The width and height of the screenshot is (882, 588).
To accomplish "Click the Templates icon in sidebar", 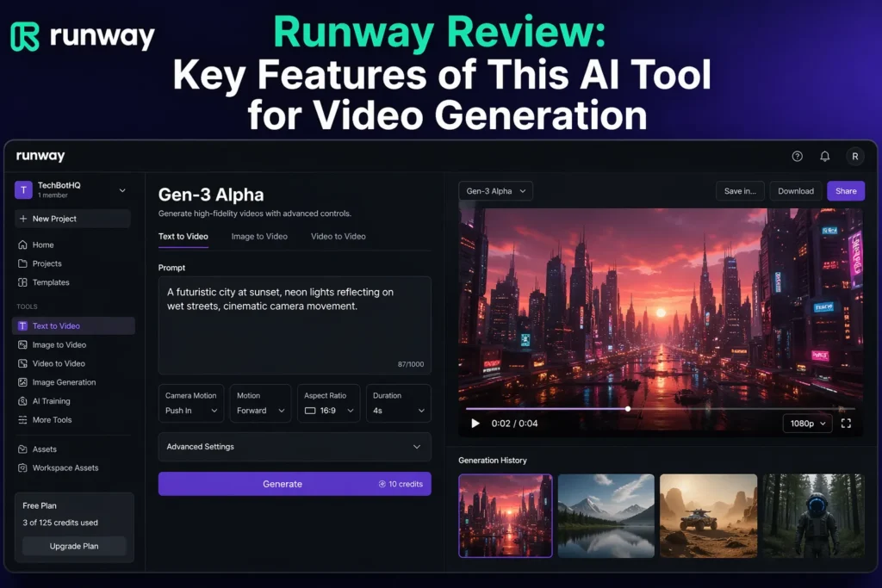I will [22, 282].
